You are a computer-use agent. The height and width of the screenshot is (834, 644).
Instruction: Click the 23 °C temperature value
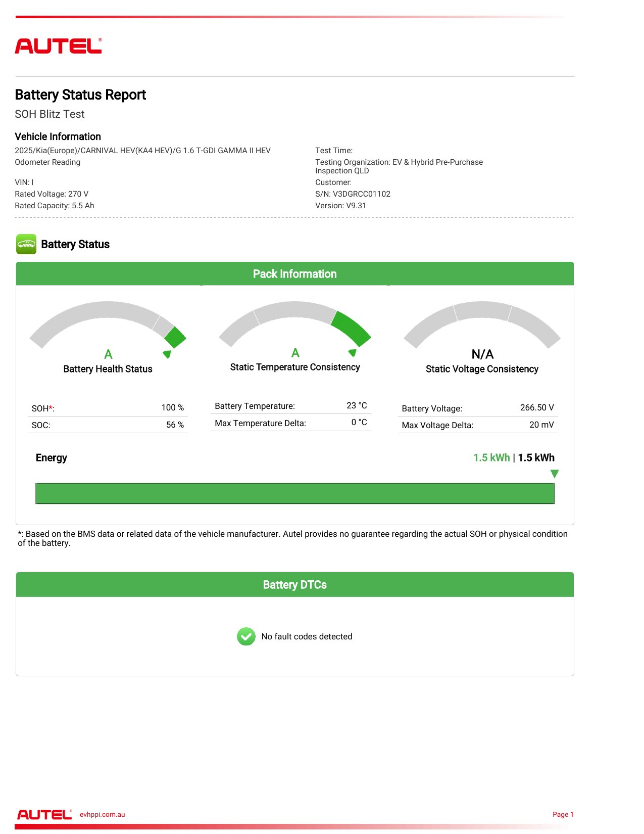point(357,406)
